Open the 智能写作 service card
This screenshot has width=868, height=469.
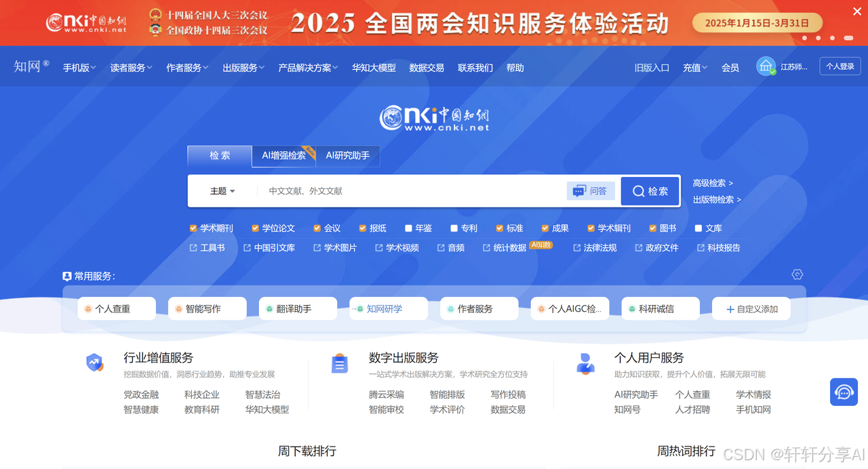tap(208, 308)
